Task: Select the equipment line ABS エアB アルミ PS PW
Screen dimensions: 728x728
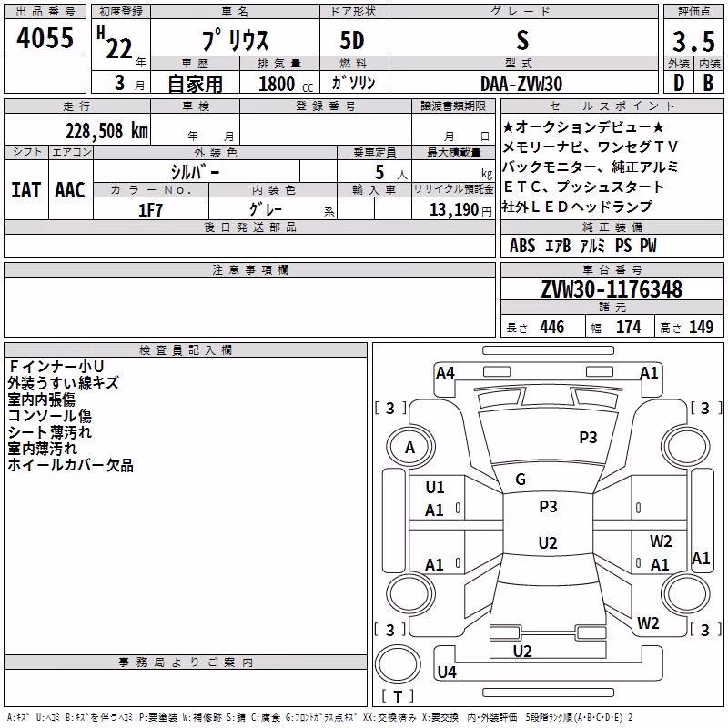Action: (583, 246)
